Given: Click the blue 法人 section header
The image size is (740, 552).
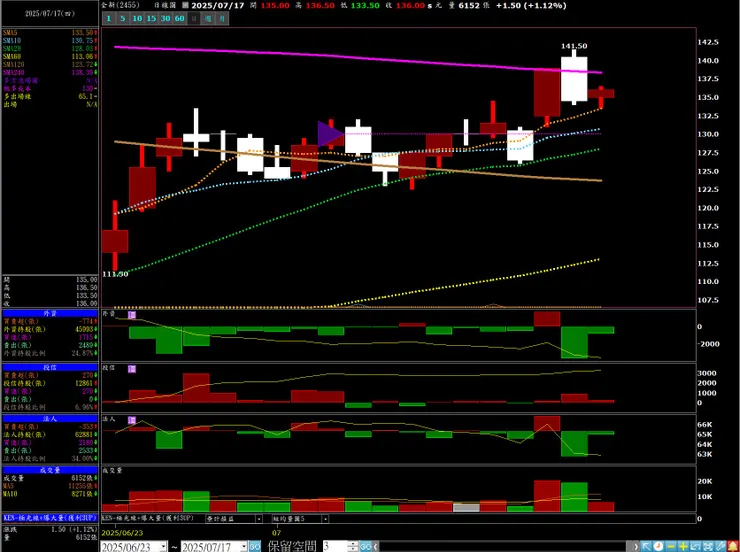Looking at the screenshot, I should pyautogui.click(x=50, y=418).
